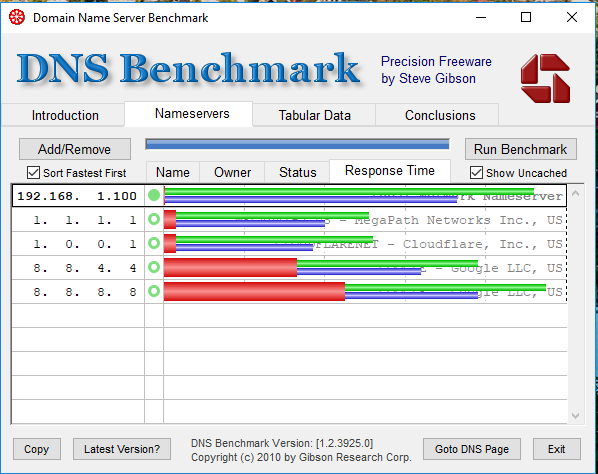
Task: Select nameserver row 1.0.0.1
Action: click(289, 244)
